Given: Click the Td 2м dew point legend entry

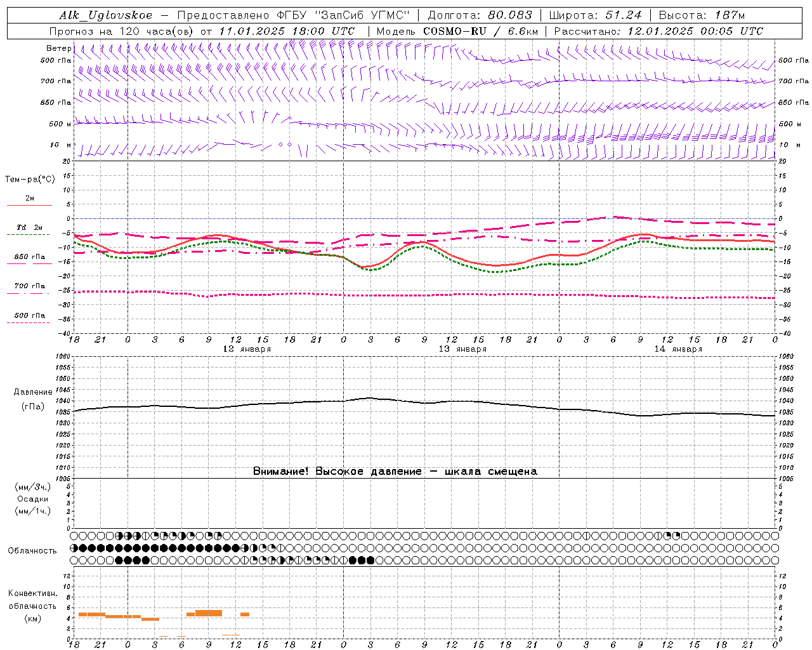Looking at the screenshot, I should pos(29,227).
